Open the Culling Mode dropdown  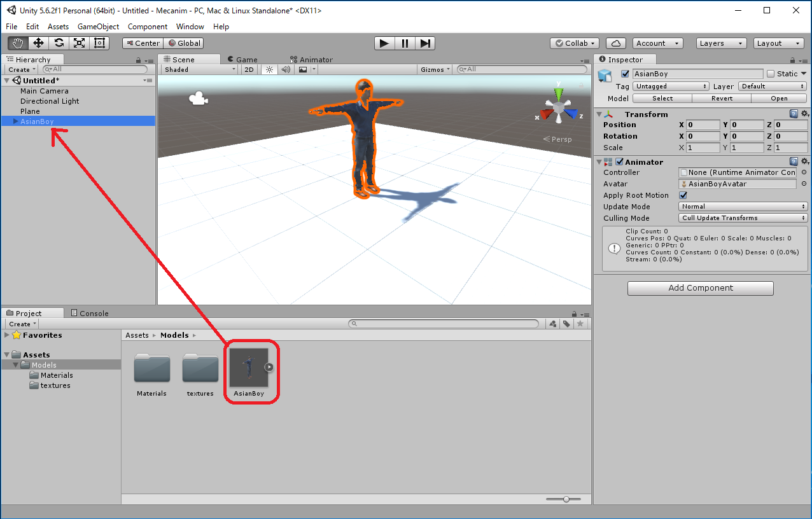point(743,218)
